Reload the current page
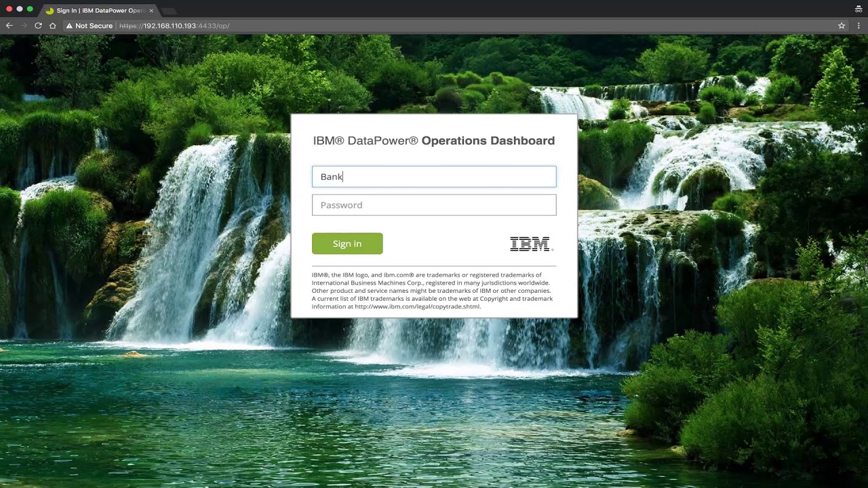This screenshot has width=868, height=488. 38,26
